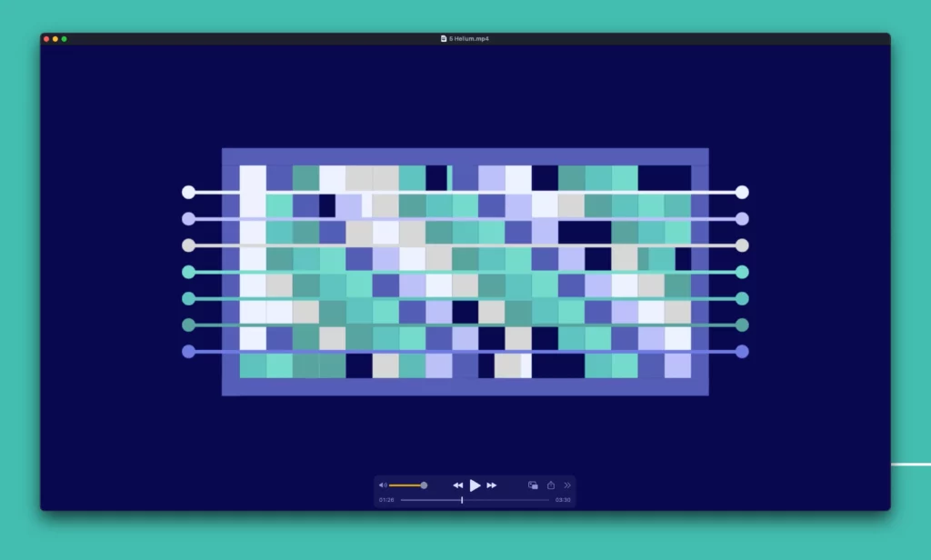Enter full screen with green button
Screen dimensions: 931x560
click(x=65, y=39)
